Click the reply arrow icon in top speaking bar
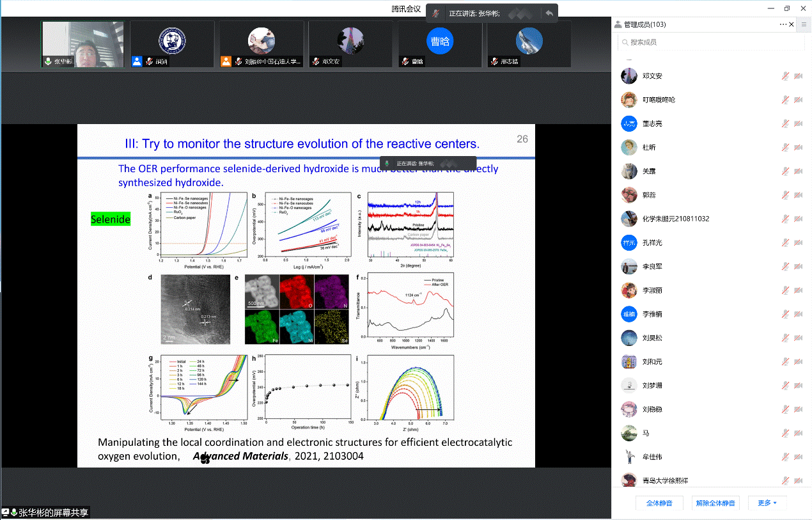 pyautogui.click(x=549, y=13)
